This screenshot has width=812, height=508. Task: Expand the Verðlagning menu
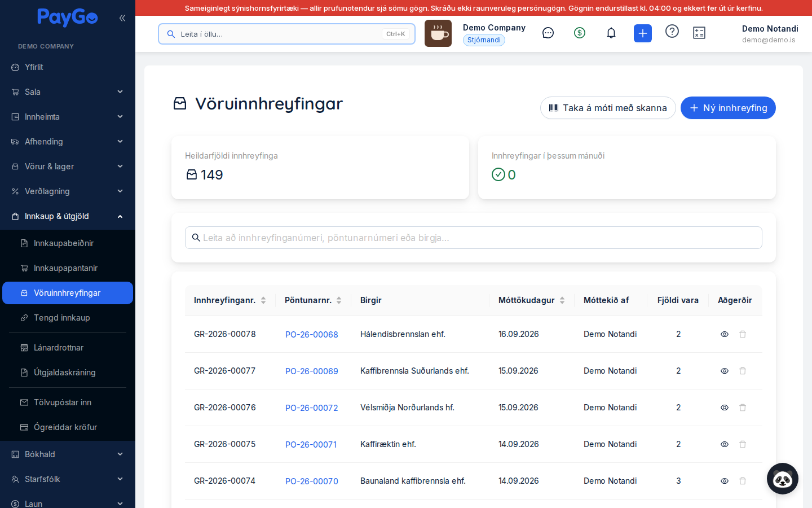pos(68,191)
